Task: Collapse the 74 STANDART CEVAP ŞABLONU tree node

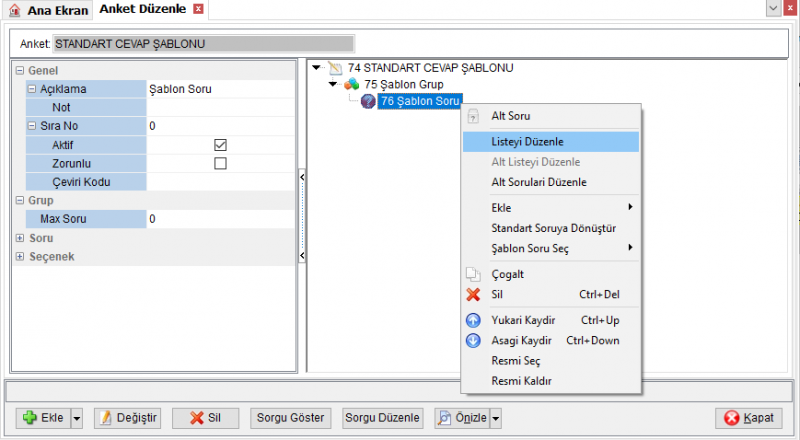Action: 317,67
